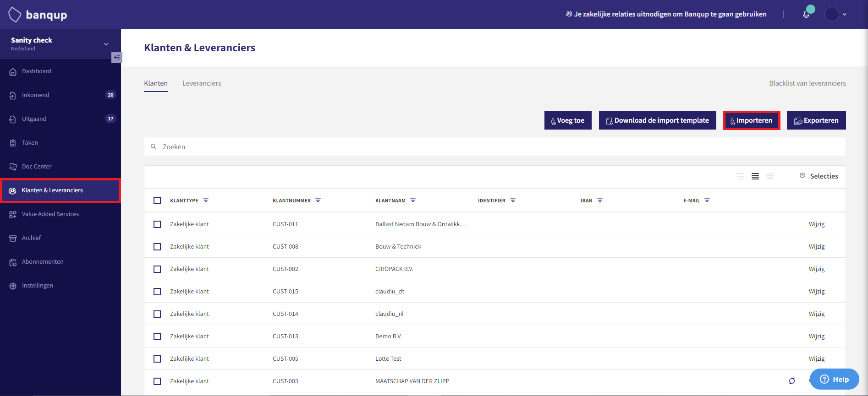Click Wijzig for Lotte Test
868x396 pixels.
pyautogui.click(x=817, y=359)
